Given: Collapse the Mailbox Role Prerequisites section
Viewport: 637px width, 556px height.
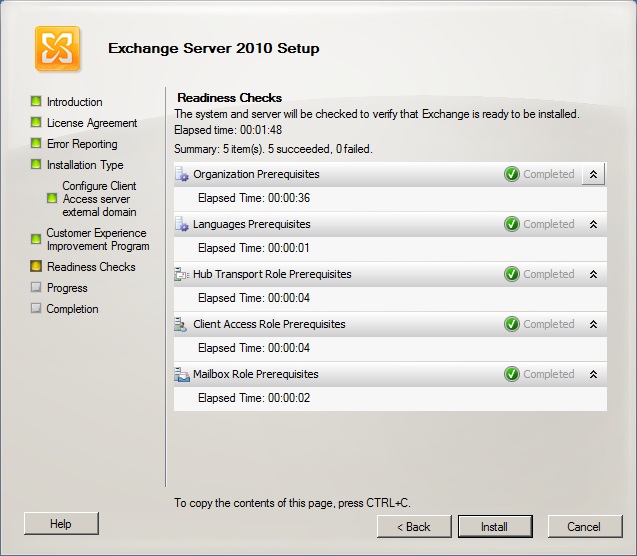Looking at the screenshot, I should (593, 374).
